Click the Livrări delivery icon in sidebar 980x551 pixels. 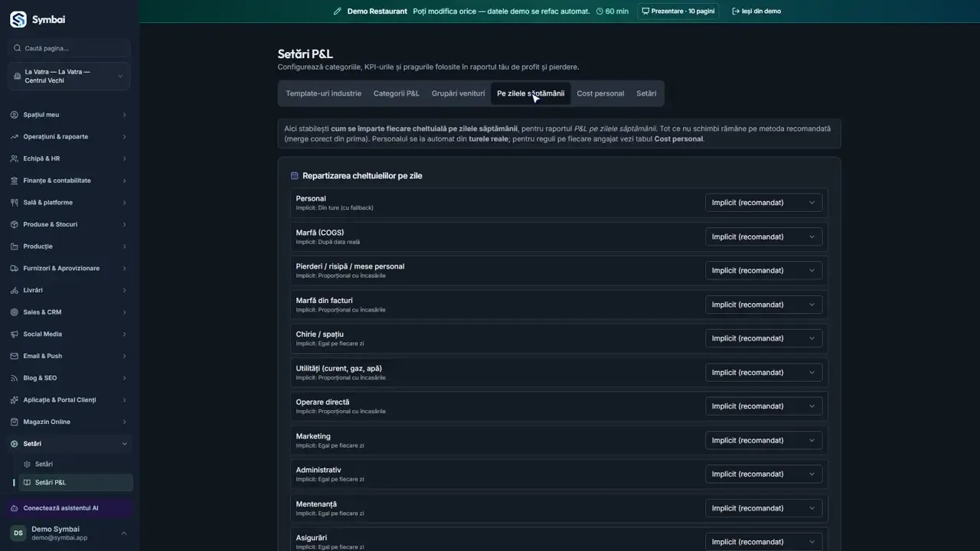point(15,291)
